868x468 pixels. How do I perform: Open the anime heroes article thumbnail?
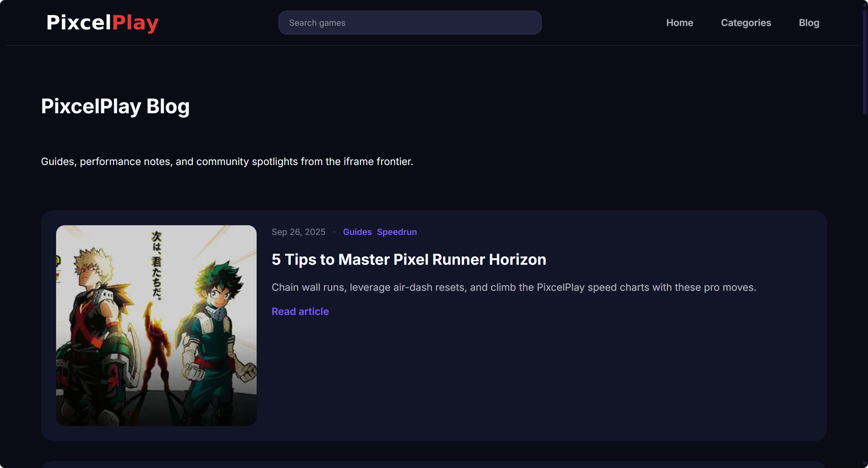[x=156, y=325]
